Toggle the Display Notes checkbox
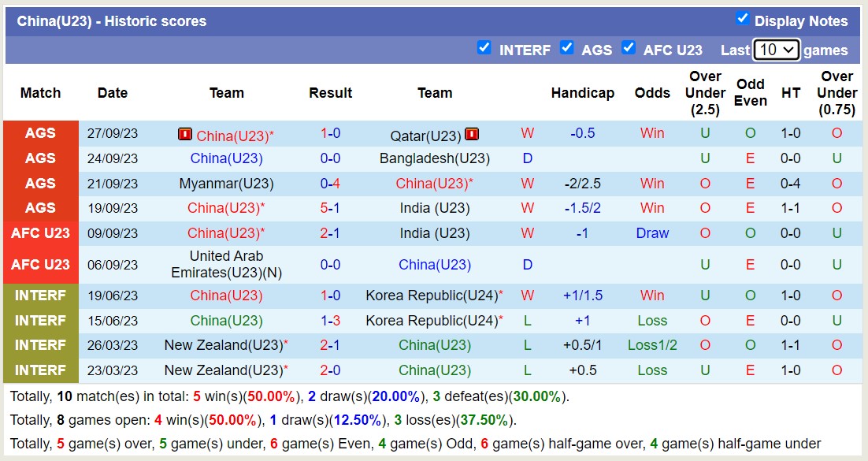Viewport: 868px width, 461px height. click(x=742, y=18)
